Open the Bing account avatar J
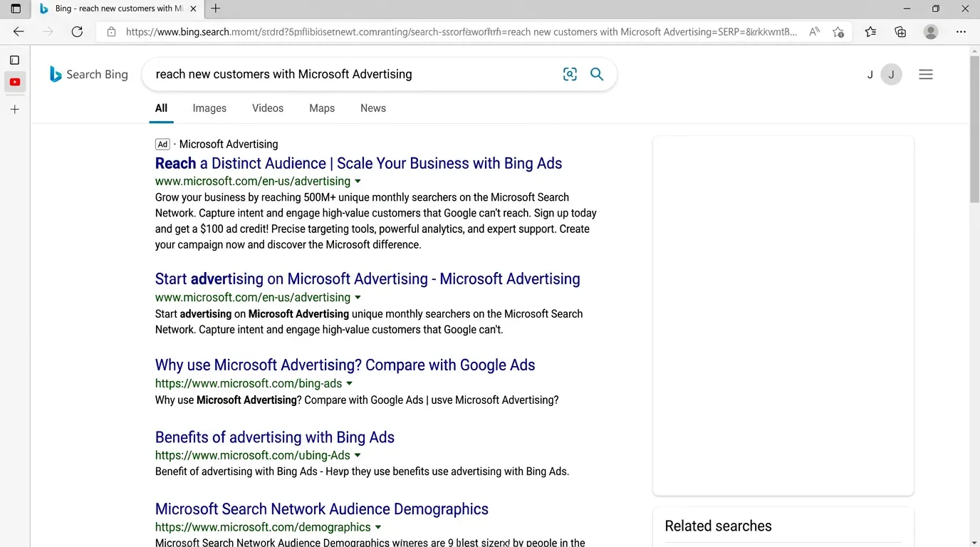 coord(891,74)
